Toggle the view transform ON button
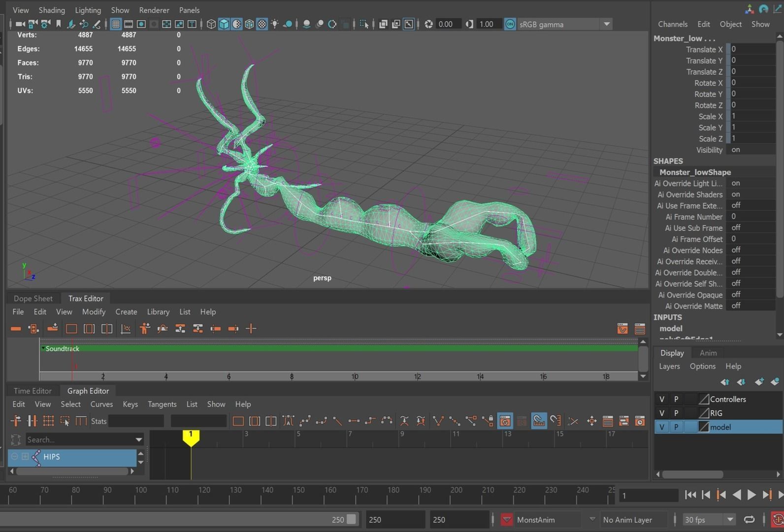Image resolution: width=784 pixels, height=532 pixels. coord(510,24)
